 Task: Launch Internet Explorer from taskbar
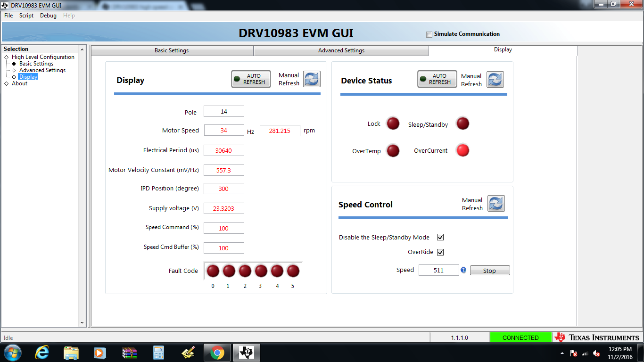tap(42, 353)
